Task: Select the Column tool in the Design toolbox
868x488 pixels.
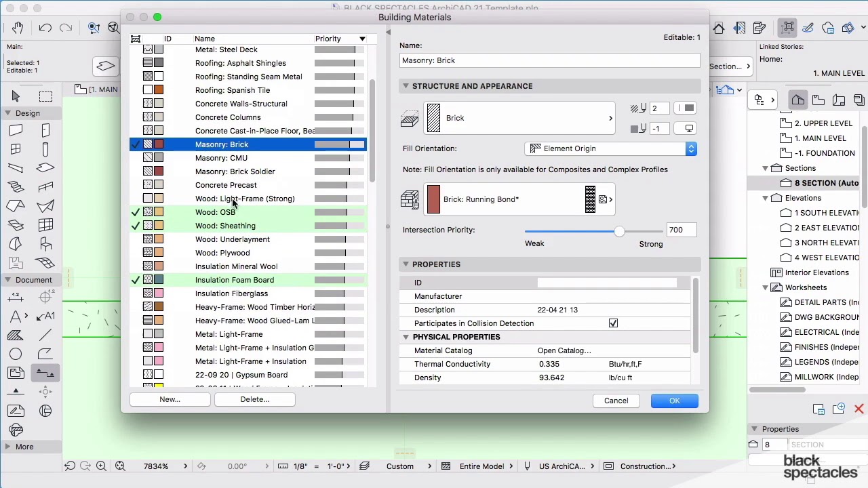Action: (45, 149)
